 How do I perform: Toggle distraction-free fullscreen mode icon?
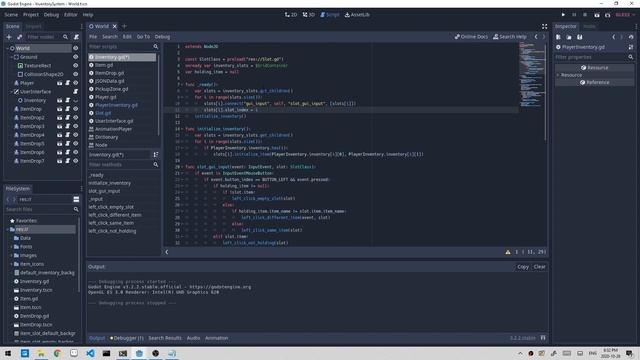[544, 27]
